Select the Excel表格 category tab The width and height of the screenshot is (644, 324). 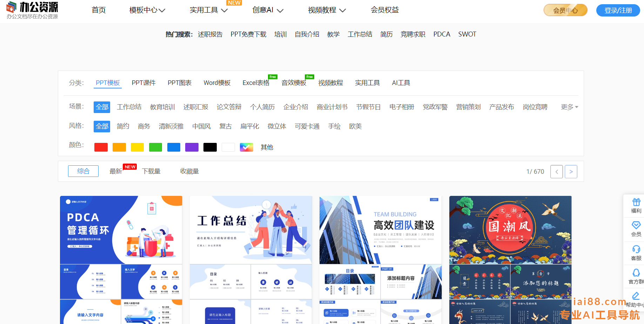coord(256,83)
